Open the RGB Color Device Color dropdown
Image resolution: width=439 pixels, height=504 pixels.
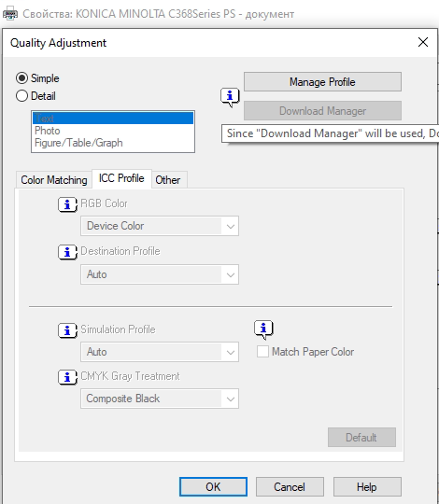(160, 226)
